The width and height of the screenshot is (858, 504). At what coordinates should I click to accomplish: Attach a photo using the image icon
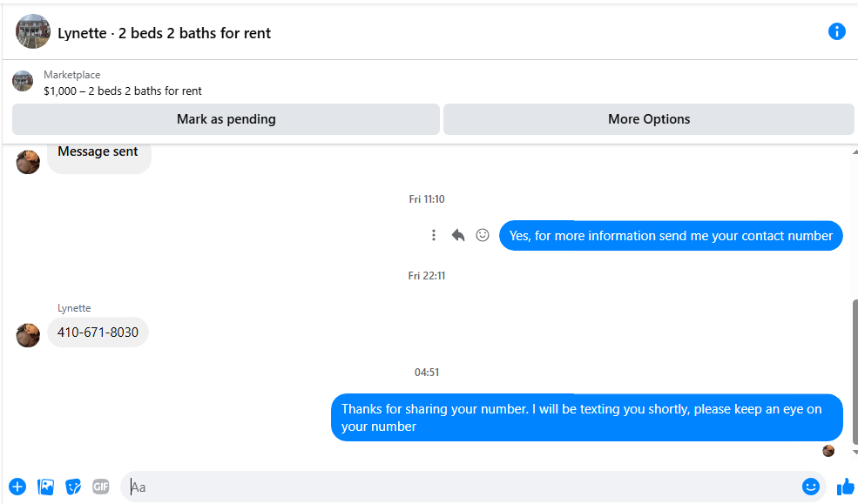pyautogui.click(x=46, y=487)
